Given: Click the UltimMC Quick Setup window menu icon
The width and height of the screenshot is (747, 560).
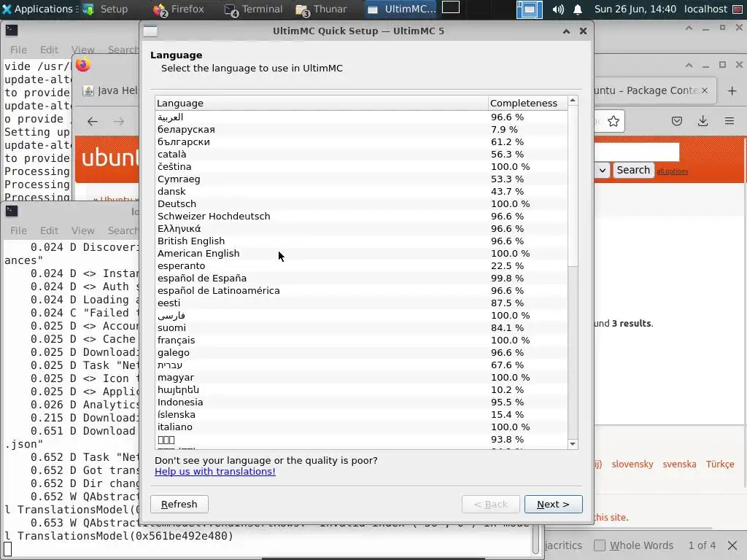Looking at the screenshot, I should tap(150, 31).
